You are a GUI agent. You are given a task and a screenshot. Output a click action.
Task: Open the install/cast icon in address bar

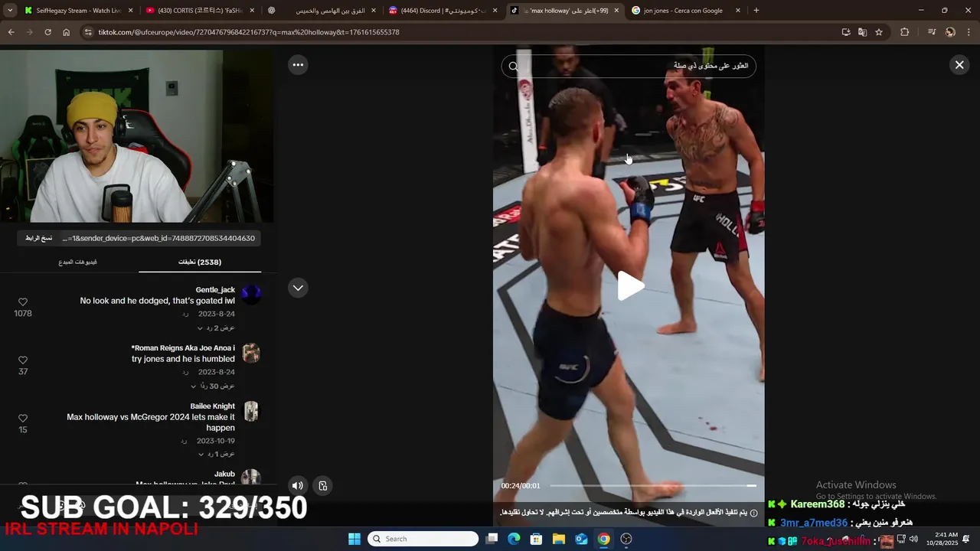tap(845, 32)
